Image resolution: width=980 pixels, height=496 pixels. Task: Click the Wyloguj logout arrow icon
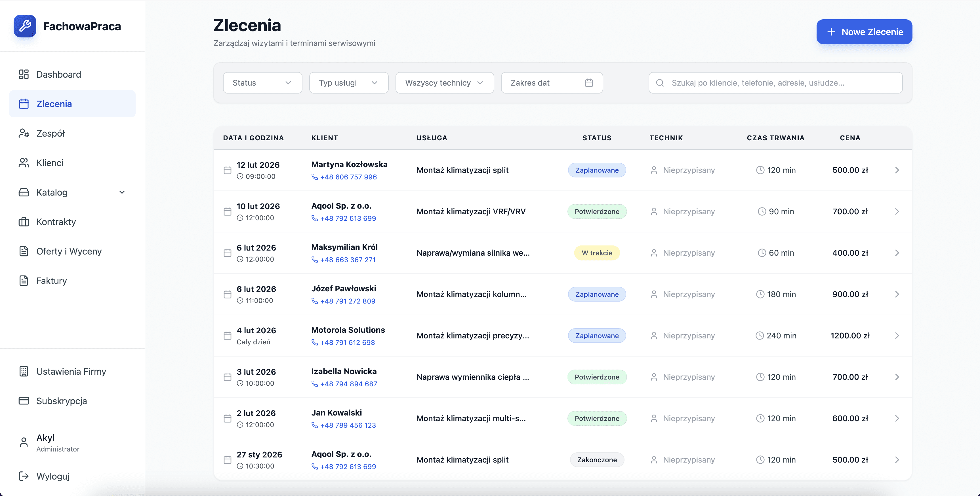[x=24, y=476]
